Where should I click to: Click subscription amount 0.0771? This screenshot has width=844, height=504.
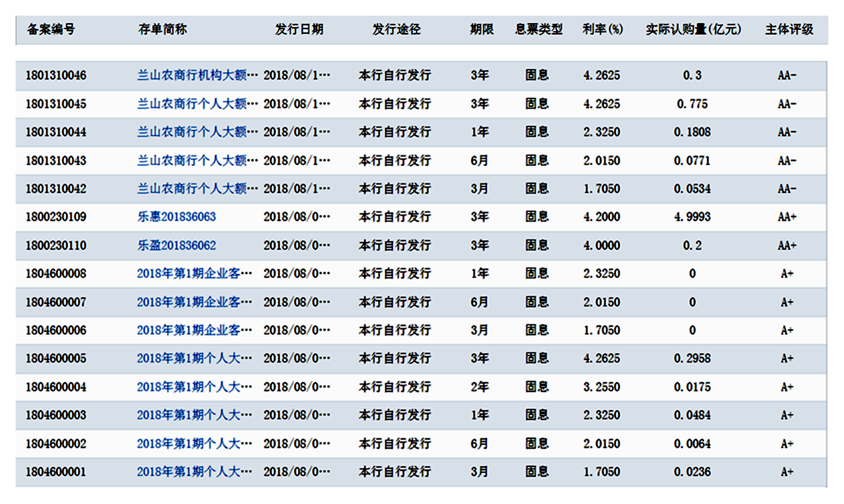692,161
